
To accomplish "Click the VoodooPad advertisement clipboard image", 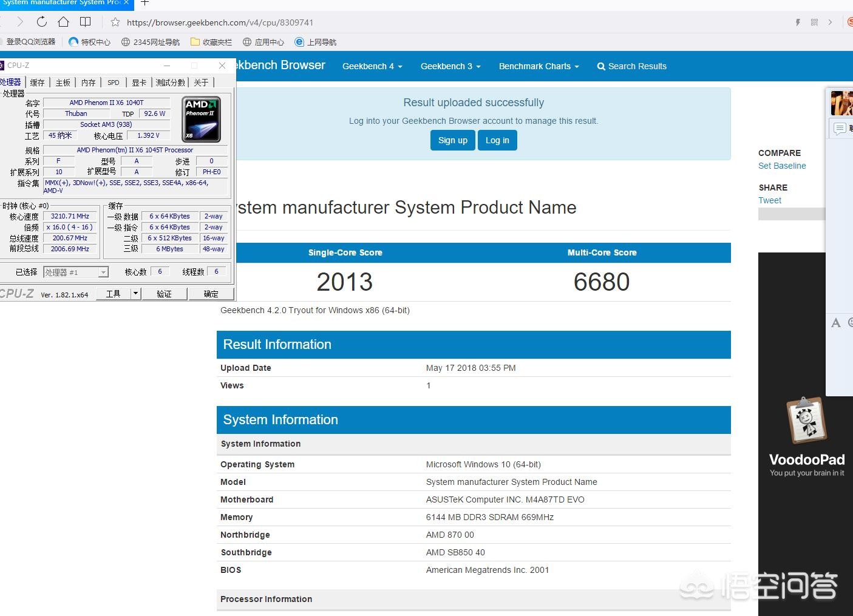I will [806, 421].
